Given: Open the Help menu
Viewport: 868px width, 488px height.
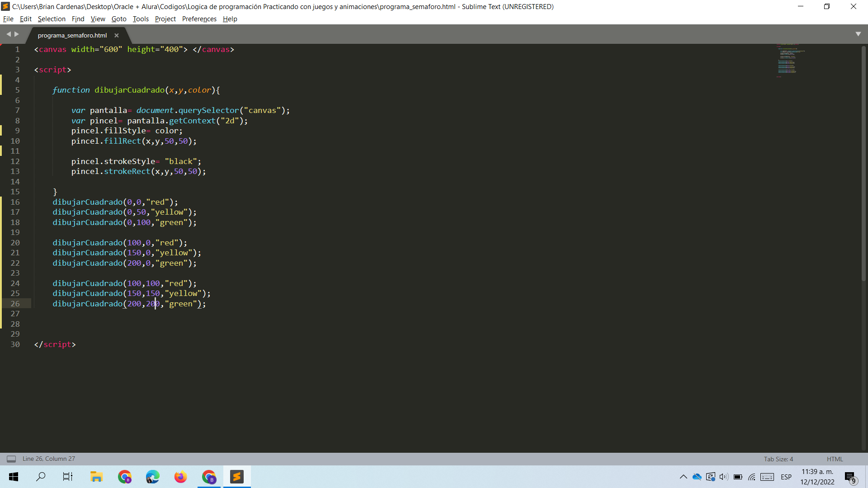Looking at the screenshot, I should [x=230, y=19].
